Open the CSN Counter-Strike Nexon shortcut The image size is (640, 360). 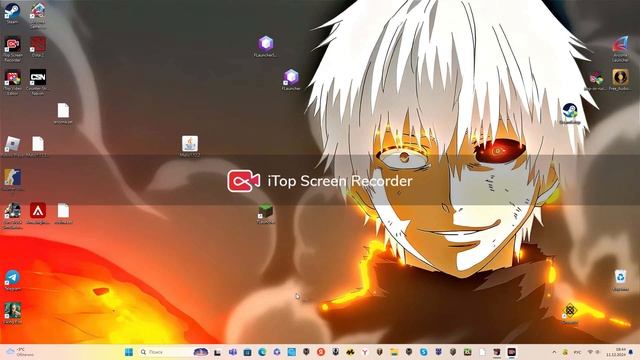click(x=38, y=82)
